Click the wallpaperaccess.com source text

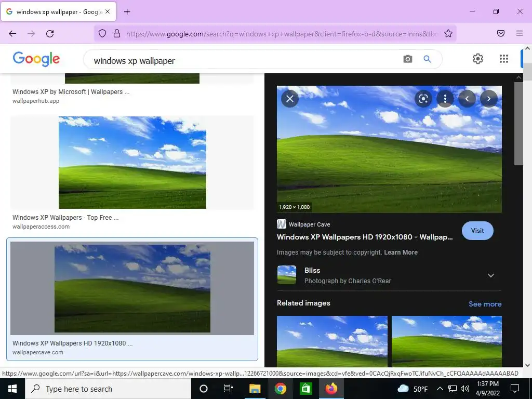pyautogui.click(x=41, y=227)
